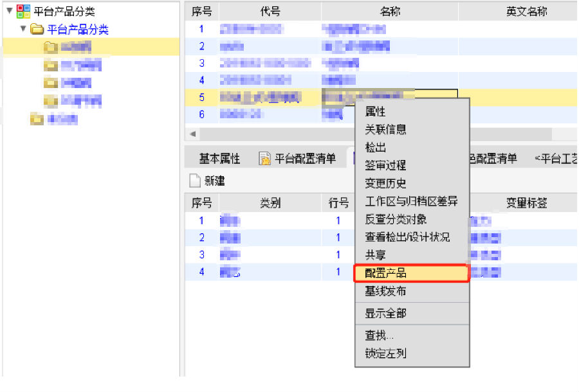Screen dimensions: 579x392
Task: Click the root 平台产品分类 colored grid icon
Action: 23,12
